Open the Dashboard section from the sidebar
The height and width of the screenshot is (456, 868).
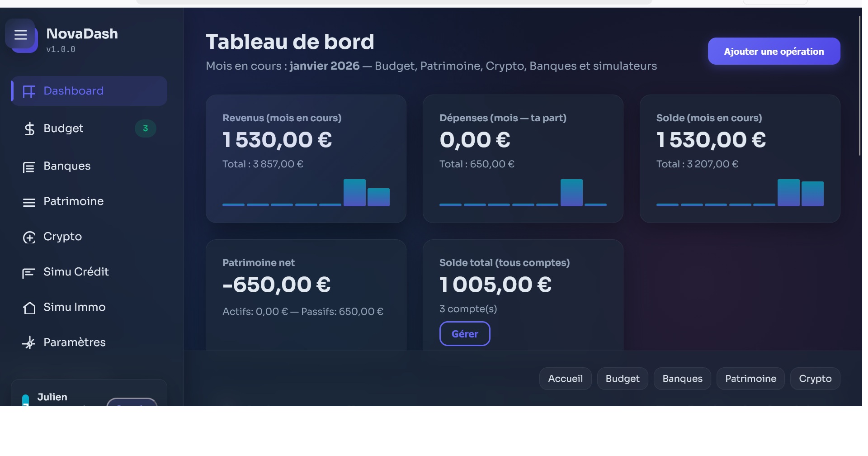pos(74,90)
